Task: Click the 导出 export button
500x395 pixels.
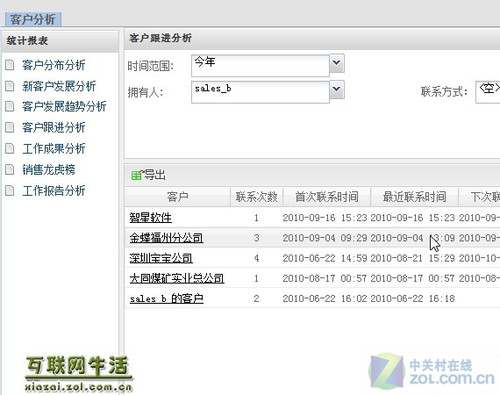Action: coord(149,175)
